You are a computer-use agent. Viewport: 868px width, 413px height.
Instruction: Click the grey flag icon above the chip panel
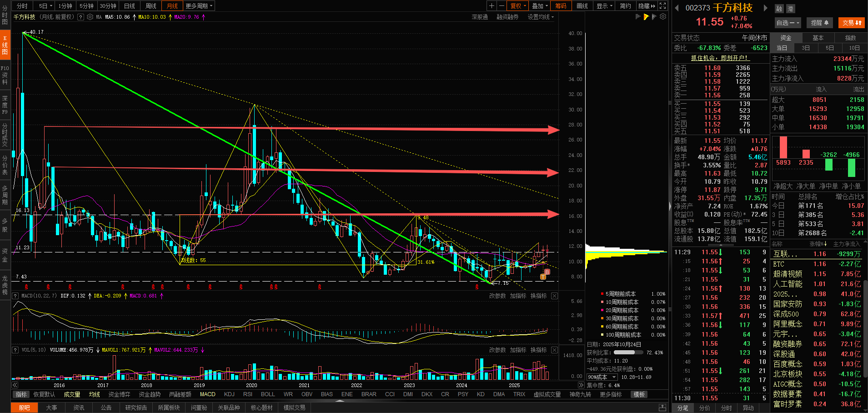(x=654, y=17)
